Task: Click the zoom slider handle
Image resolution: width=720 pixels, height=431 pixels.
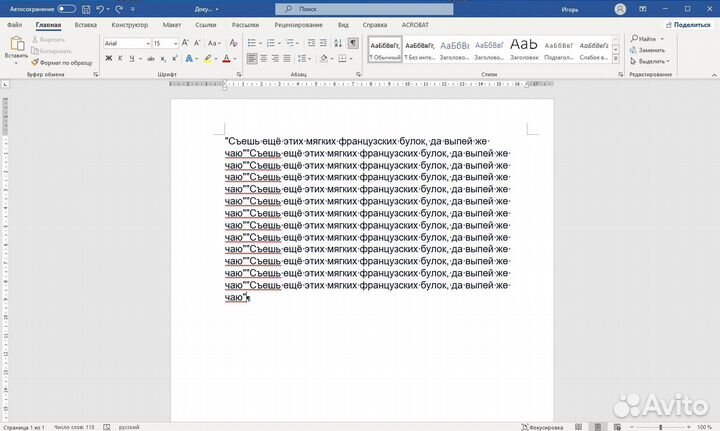Action: click(660, 427)
